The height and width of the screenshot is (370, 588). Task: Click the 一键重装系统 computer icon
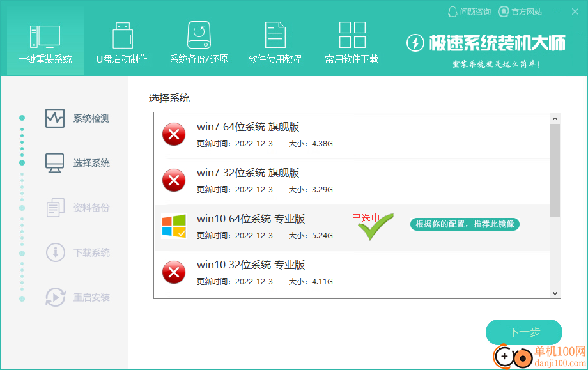click(45, 36)
